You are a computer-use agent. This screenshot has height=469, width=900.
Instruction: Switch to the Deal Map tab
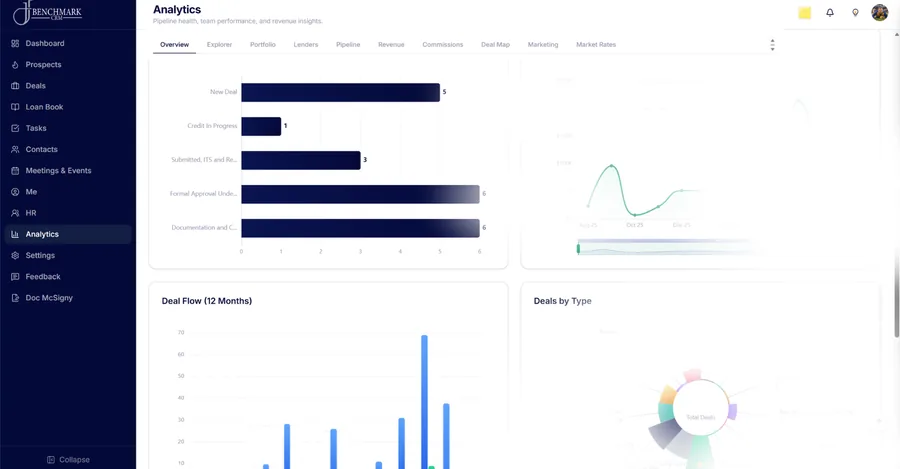point(495,45)
